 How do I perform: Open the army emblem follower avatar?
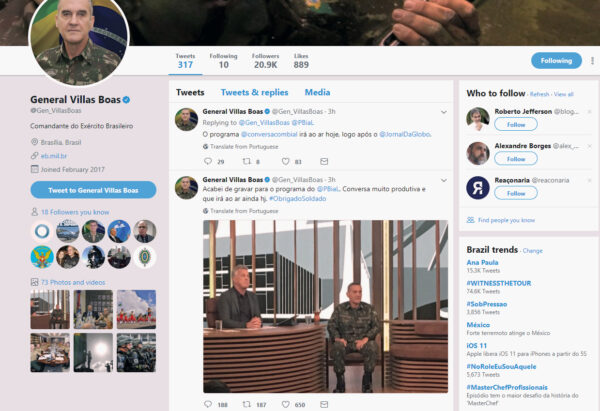(x=145, y=257)
